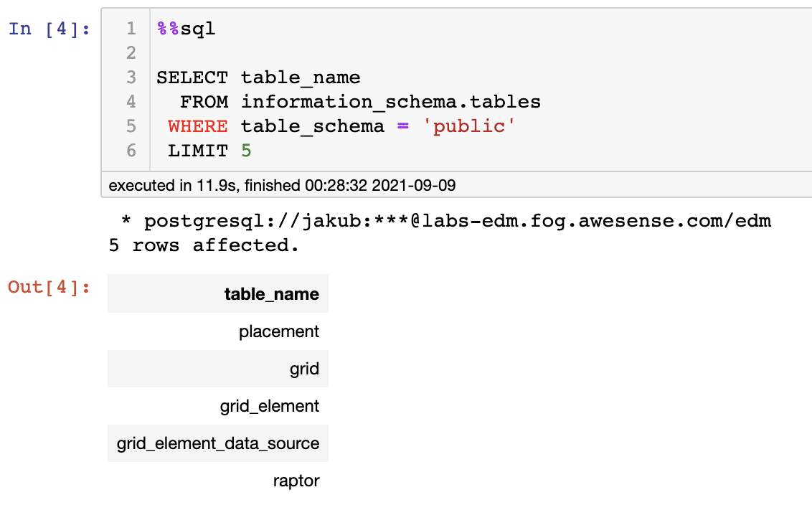Click SELECT keyword in code cell
This screenshot has height=505, width=812.
click(192, 77)
